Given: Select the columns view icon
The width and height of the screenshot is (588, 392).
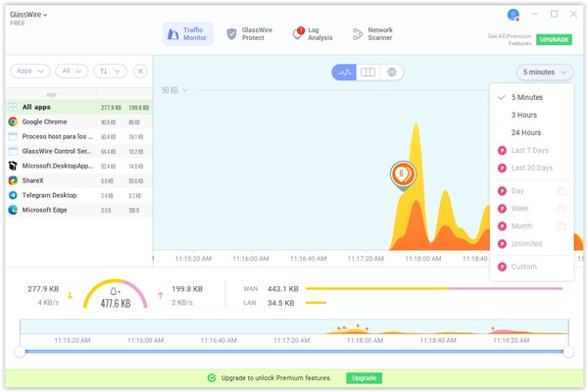Looking at the screenshot, I should click(x=368, y=73).
